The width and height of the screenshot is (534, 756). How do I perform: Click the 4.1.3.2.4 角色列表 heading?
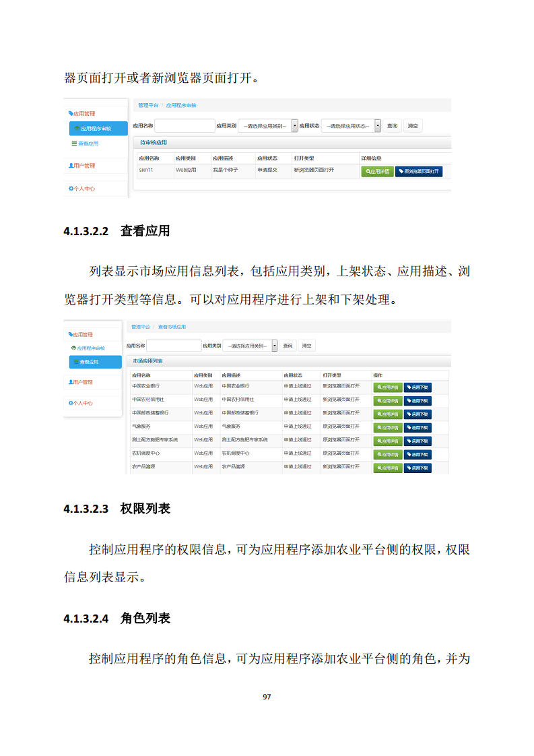[116, 619]
